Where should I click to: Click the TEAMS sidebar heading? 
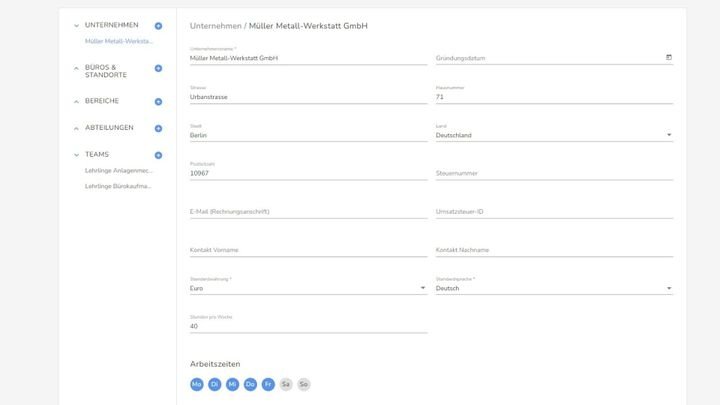pos(97,154)
